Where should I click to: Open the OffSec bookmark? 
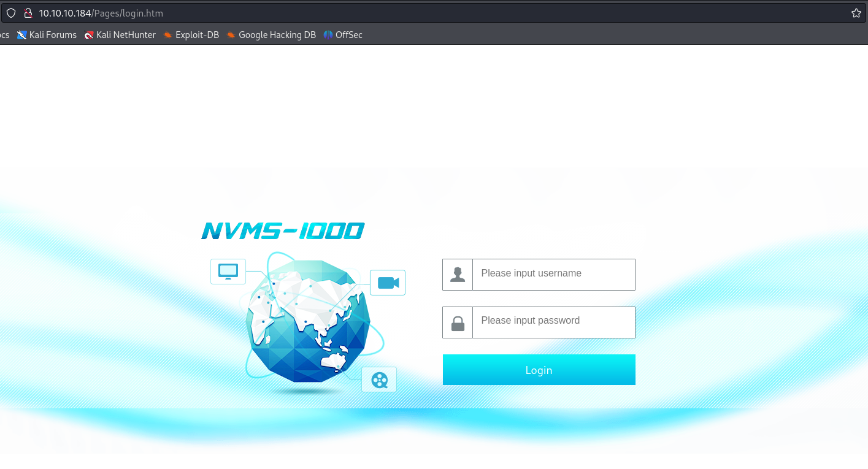click(343, 35)
